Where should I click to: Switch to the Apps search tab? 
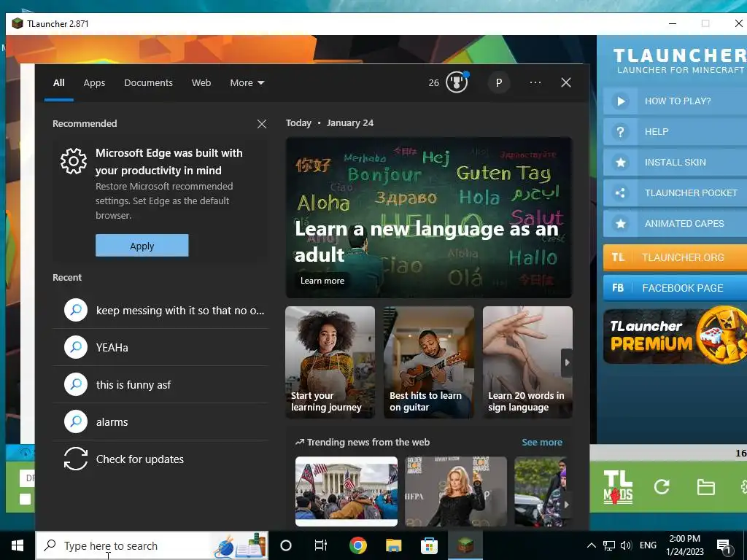click(x=94, y=83)
